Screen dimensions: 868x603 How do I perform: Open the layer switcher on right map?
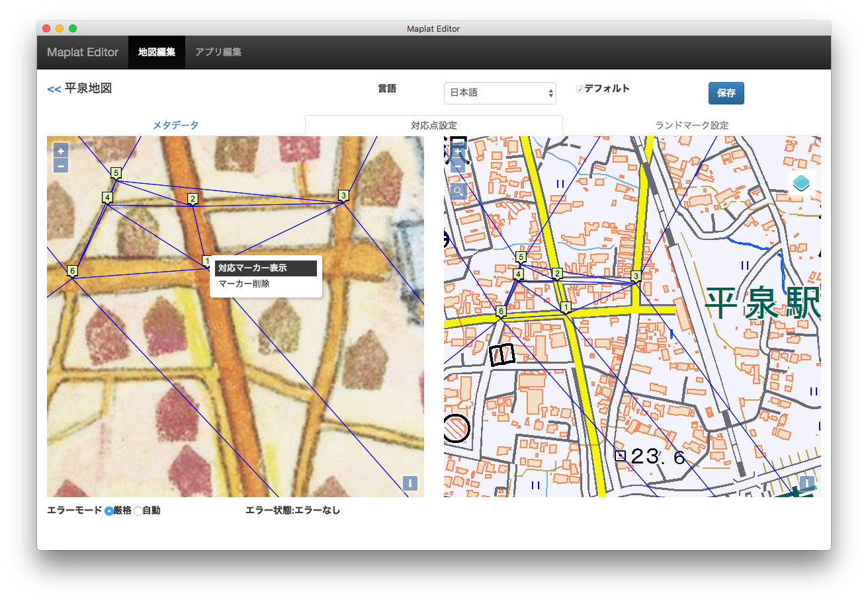click(802, 183)
